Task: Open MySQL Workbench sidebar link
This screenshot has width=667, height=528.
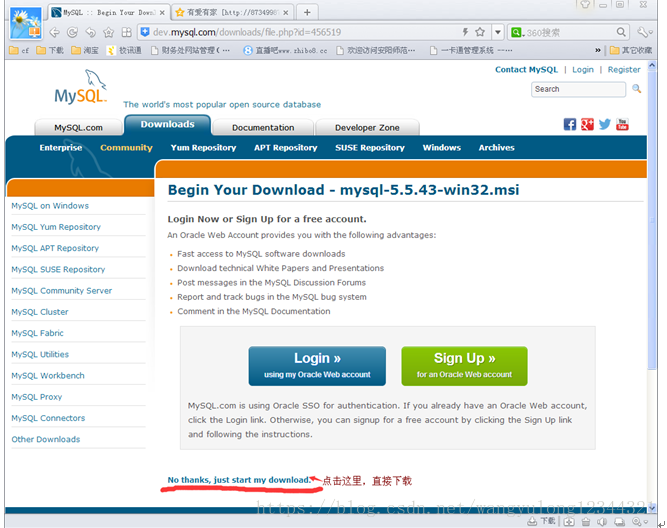Action: tap(48, 376)
